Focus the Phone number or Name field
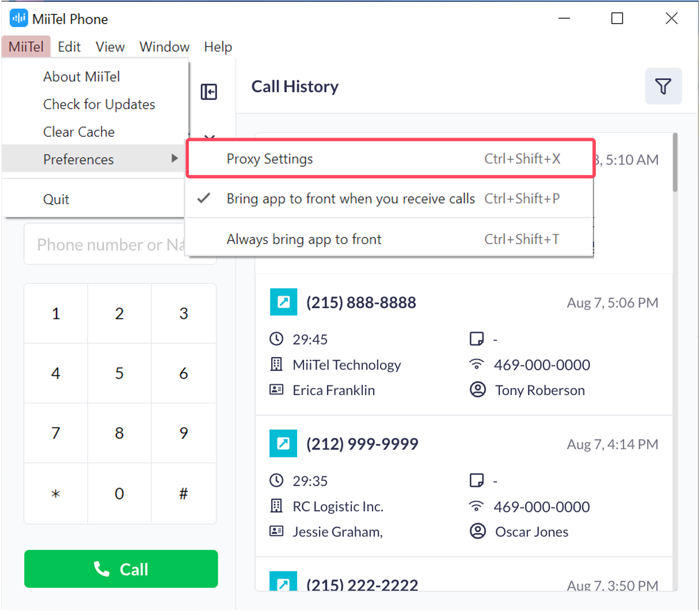This screenshot has width=700, height=611. [x=120, y=244]
